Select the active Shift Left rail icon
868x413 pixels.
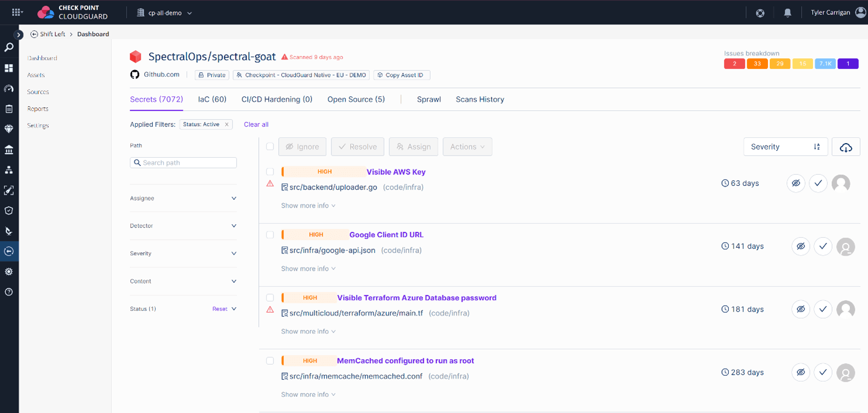9,251
